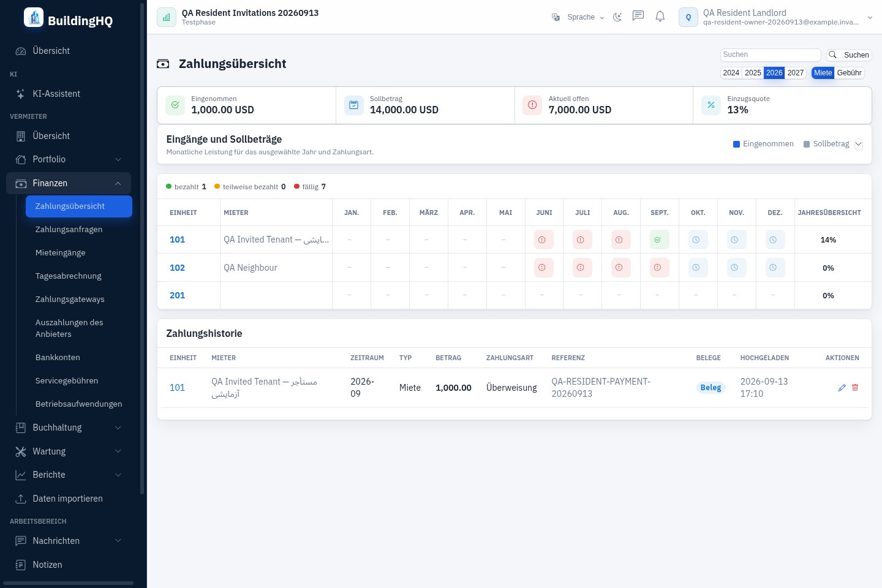
Task: Open the QA Resident Landlord account menu
Action: pos(775,17)
